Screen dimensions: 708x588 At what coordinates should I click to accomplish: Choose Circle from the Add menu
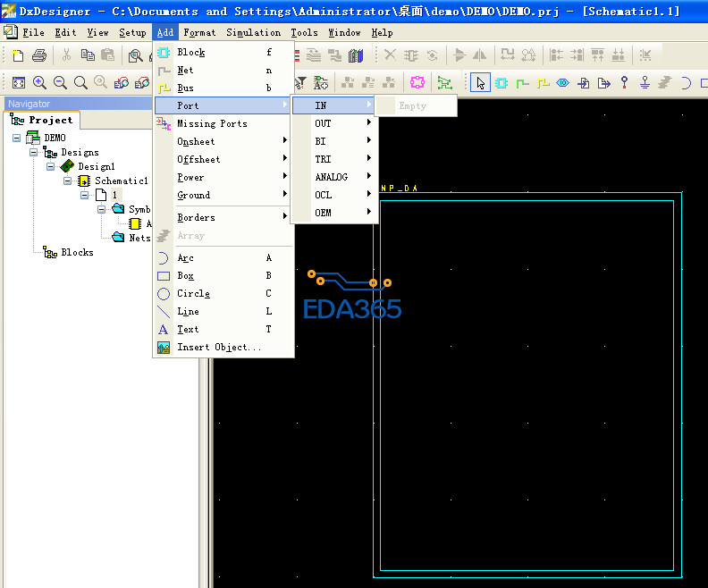(224, 293)
